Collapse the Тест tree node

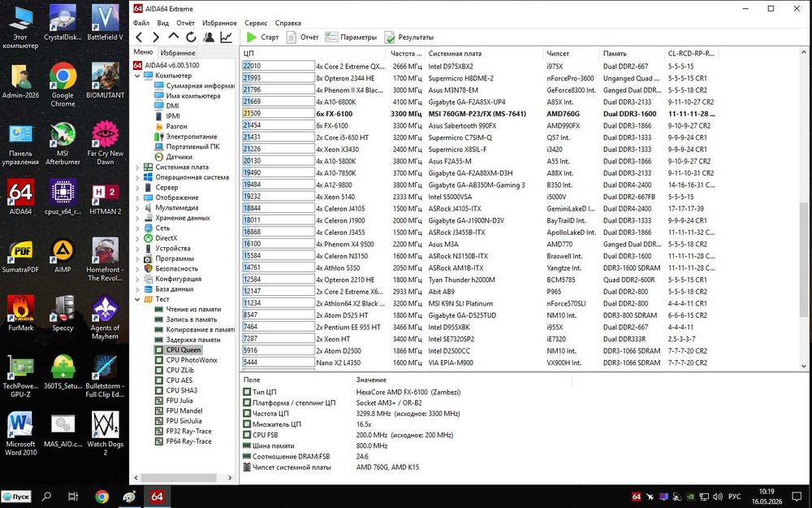(137, 299)
